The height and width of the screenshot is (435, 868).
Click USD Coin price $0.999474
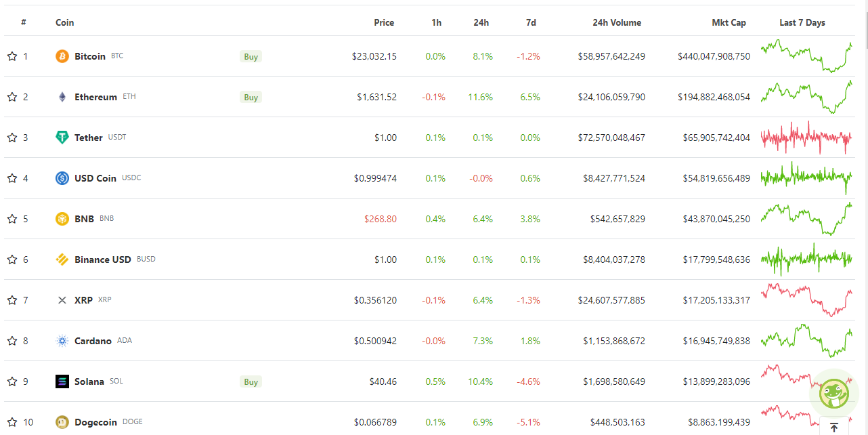[376, 178]
